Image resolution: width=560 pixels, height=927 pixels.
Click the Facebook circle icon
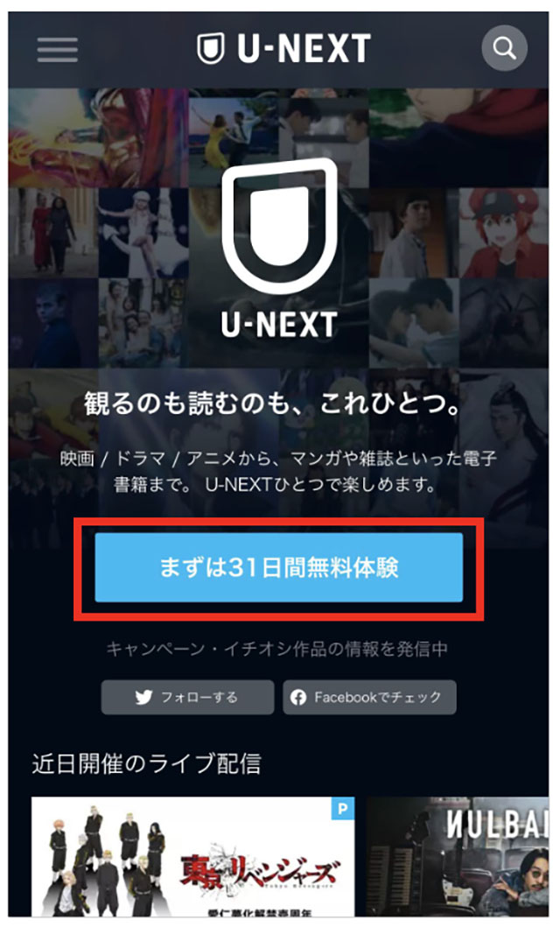coord(298,697)
